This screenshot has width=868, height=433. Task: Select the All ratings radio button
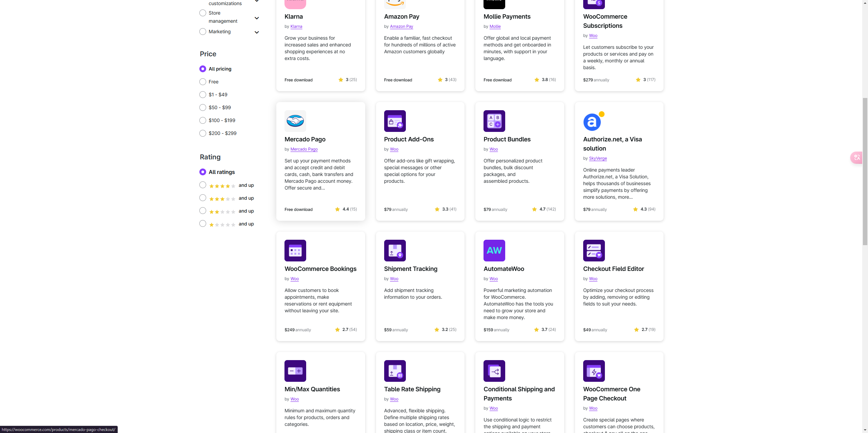(x=203, y=172)
